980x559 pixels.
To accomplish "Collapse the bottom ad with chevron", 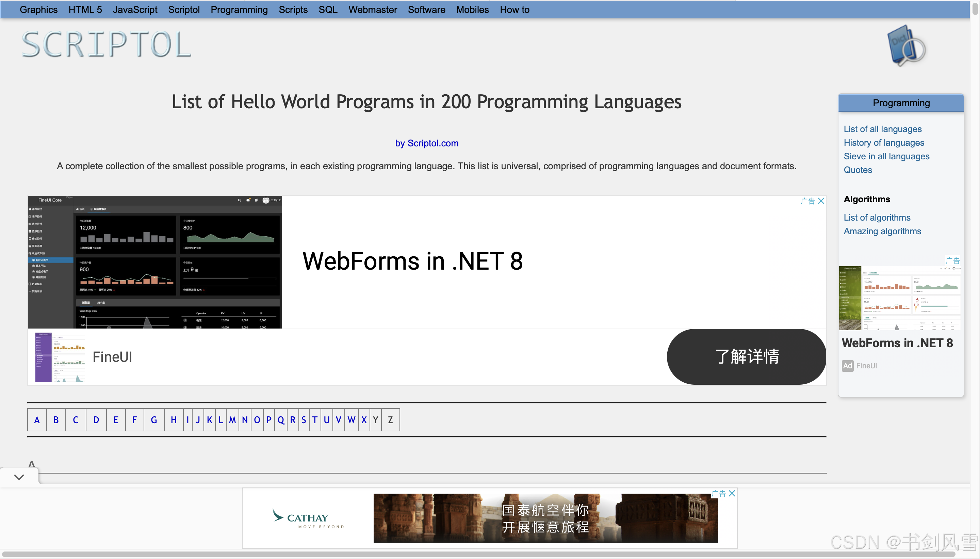I will 19,477.
